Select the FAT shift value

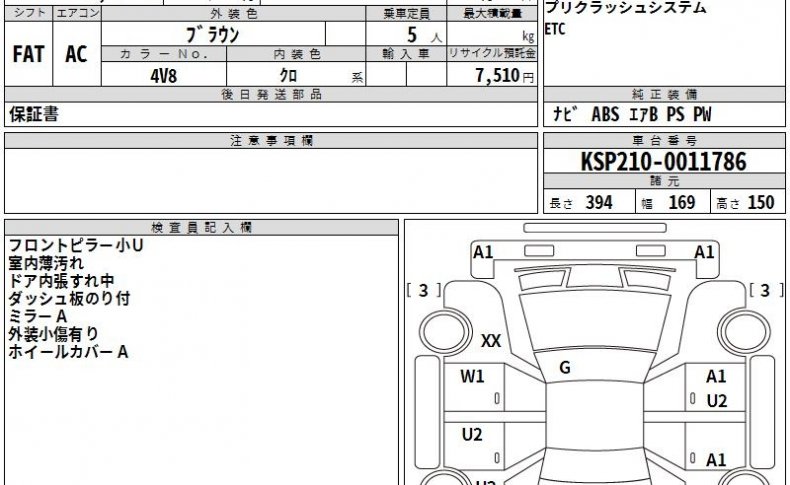28,54
